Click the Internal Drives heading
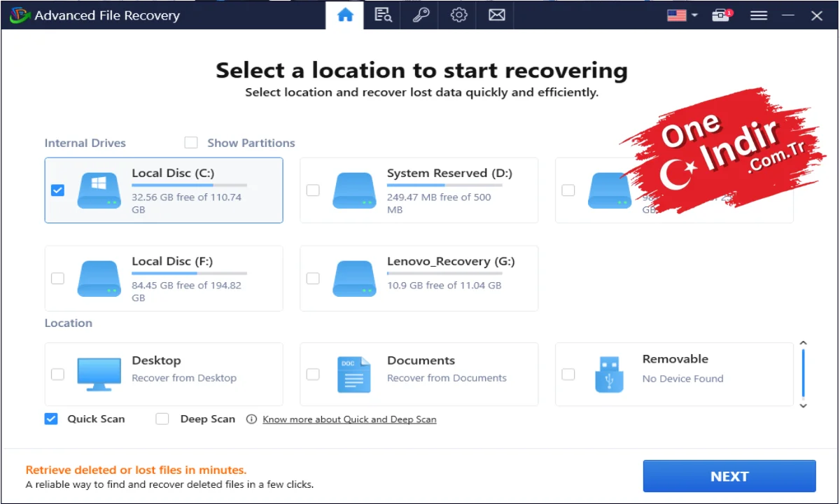840x504 pixels. pyautogui.click(x=85, y=143)
